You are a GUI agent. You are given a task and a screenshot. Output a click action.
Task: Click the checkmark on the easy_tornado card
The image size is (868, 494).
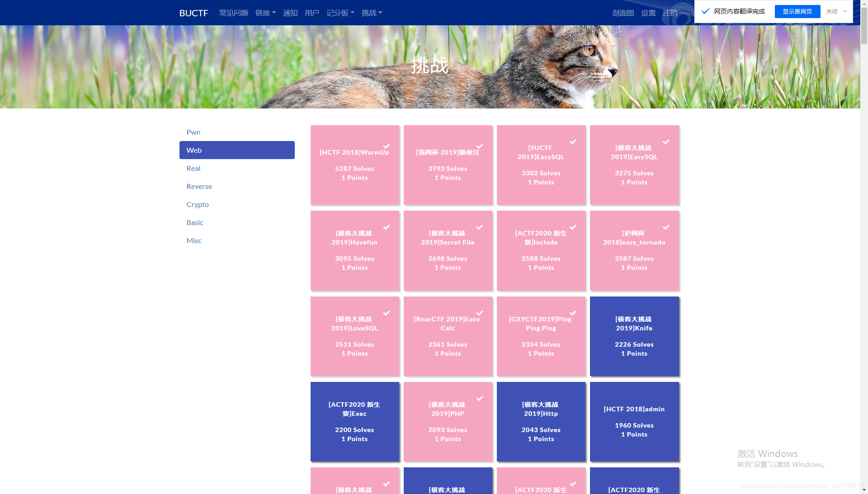click(x=666, y=227)
